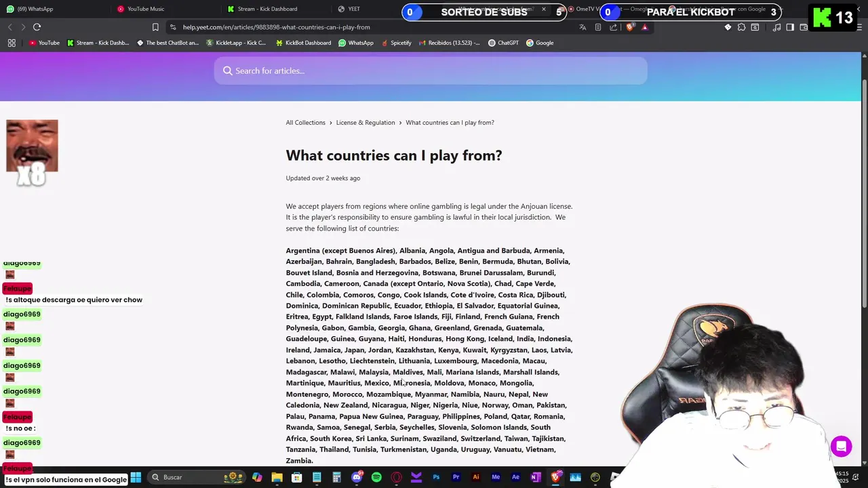Open Media Encoder from taskbar

496,477
